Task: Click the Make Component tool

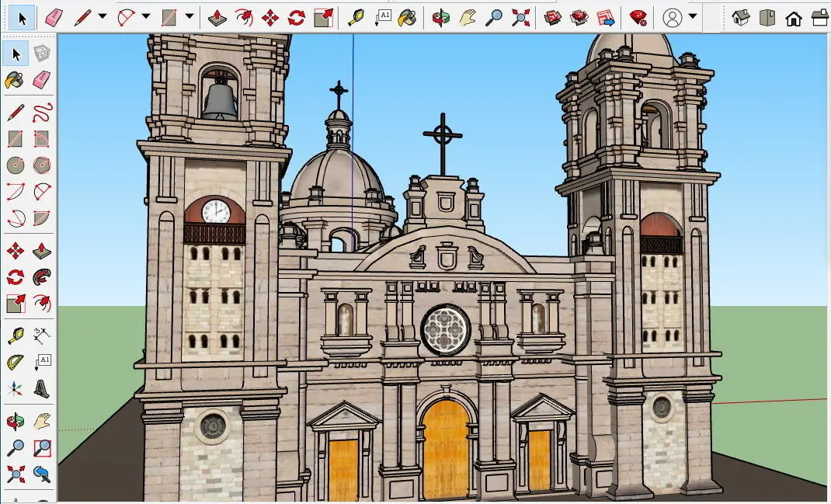Action: (x=42, y=53)
